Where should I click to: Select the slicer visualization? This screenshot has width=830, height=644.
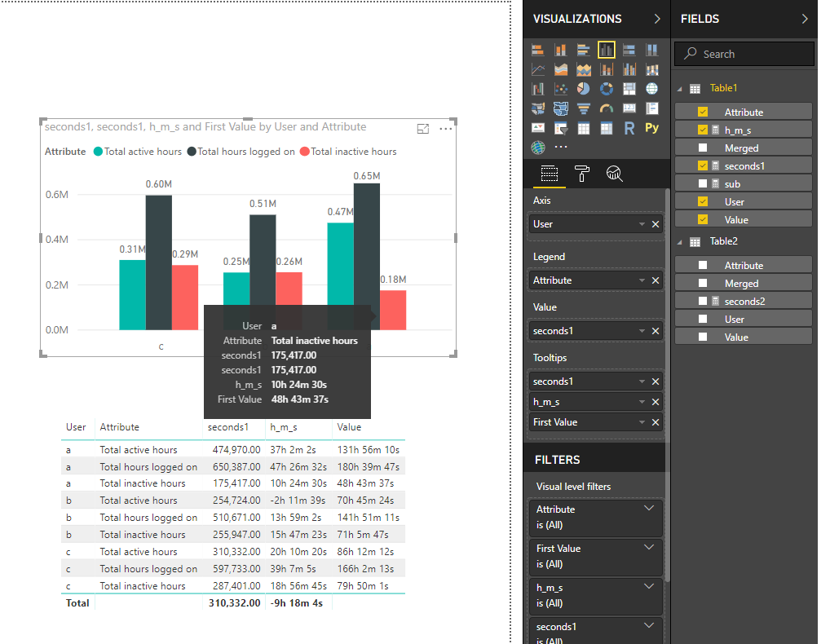coord(561,128)
